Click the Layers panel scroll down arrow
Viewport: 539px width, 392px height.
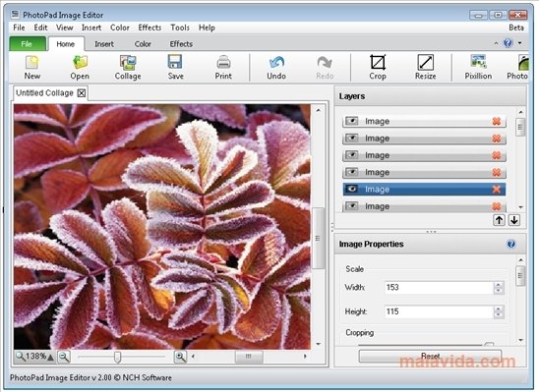coord(520,207)
